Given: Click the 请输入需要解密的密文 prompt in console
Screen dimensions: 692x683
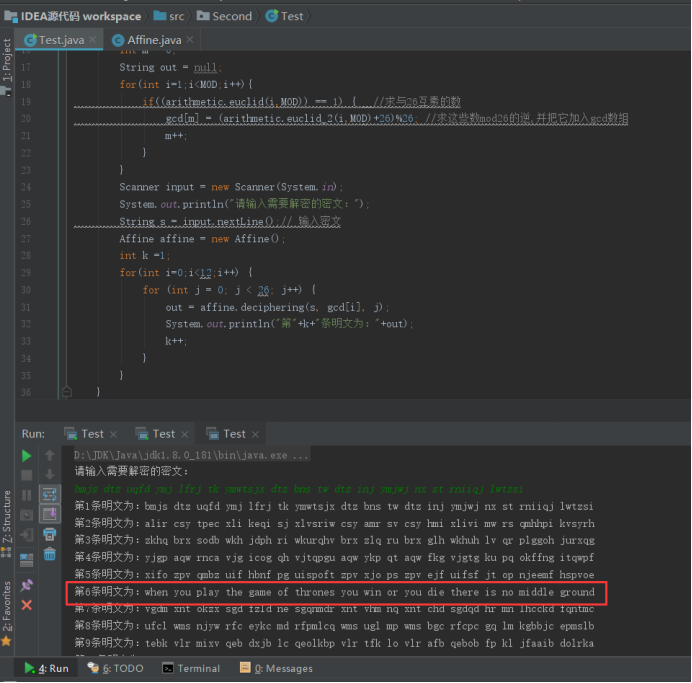Looking at the screenshot, I should 132,472.
